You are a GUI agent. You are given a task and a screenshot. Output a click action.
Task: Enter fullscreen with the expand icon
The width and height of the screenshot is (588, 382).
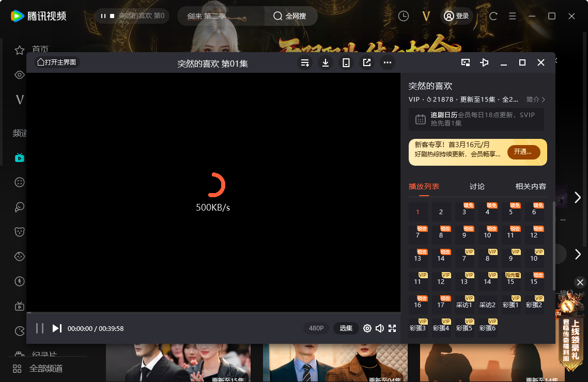click(x=393, y=328)
